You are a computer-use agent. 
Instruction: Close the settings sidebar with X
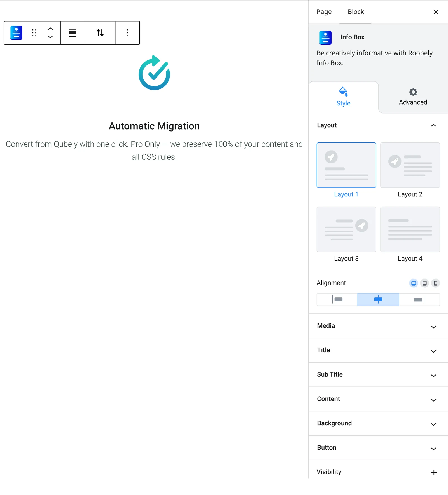(436, 12)
